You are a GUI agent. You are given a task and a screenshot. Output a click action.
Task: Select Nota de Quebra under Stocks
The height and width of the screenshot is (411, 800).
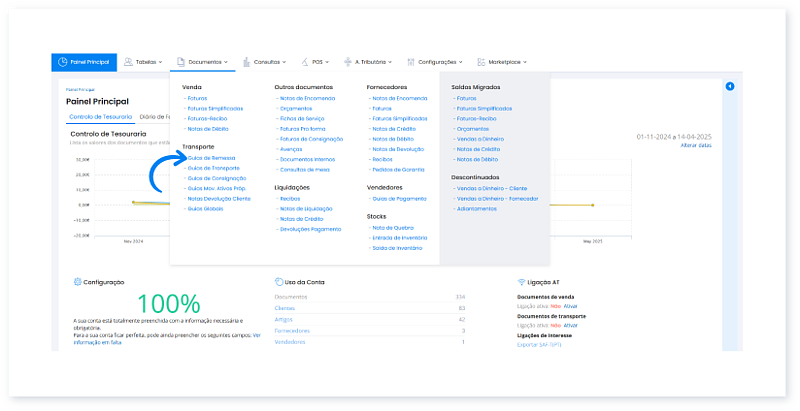[392, 227]
